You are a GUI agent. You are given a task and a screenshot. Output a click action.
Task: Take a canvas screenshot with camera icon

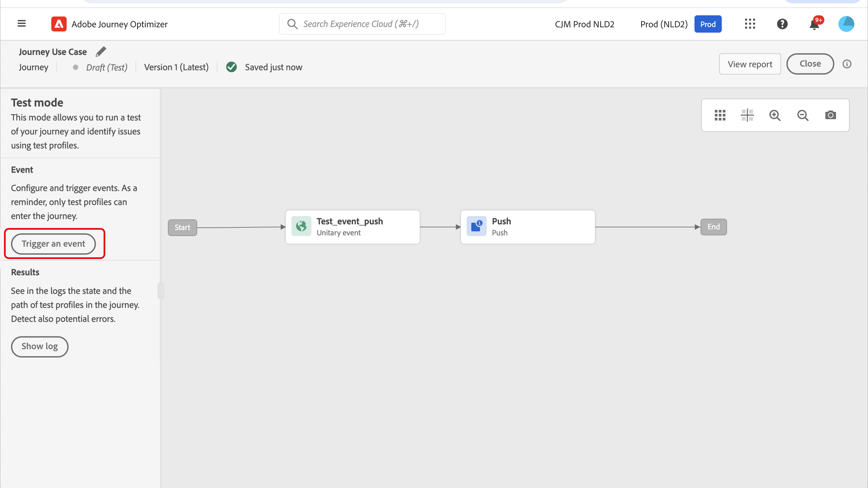tap(830, 115)
